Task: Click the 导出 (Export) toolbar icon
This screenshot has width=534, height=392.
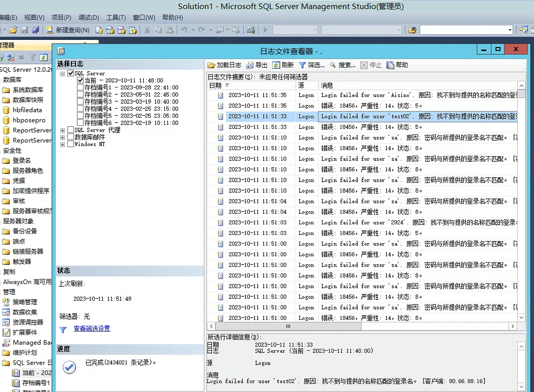Action: pyautogui.click(x=249, y=65)
